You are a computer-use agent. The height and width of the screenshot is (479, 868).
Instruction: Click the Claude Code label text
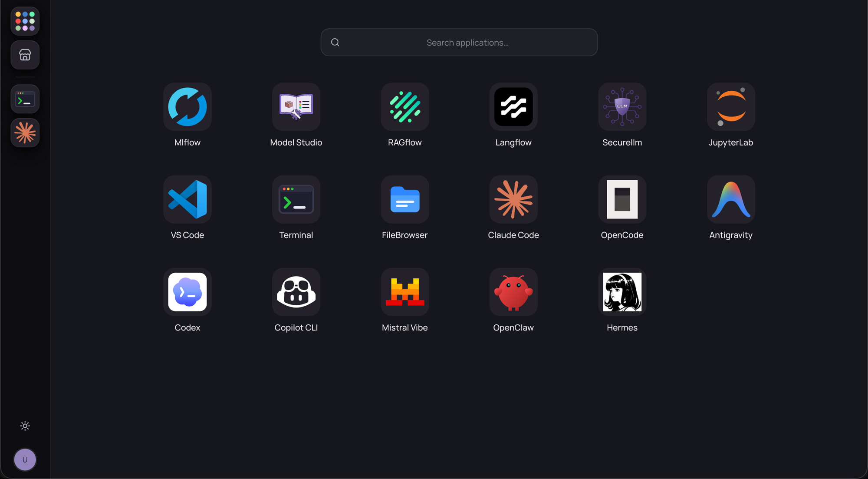[x=513, y=235]
